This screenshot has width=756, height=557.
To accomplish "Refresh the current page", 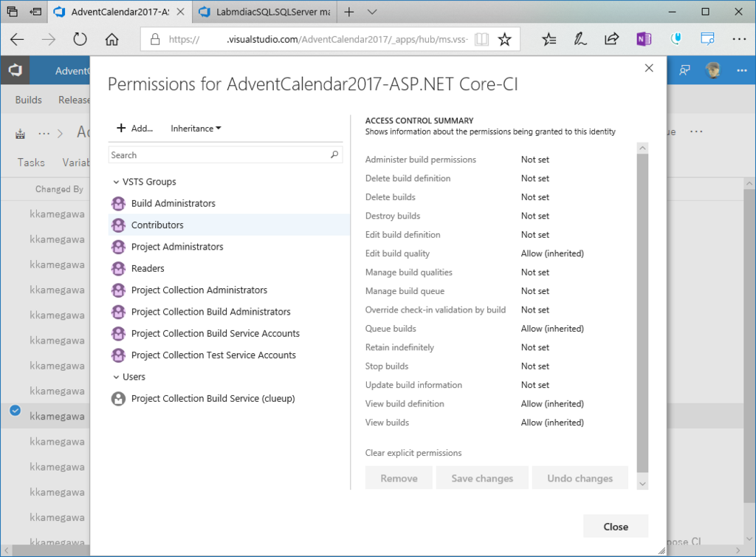I will 80,39.
